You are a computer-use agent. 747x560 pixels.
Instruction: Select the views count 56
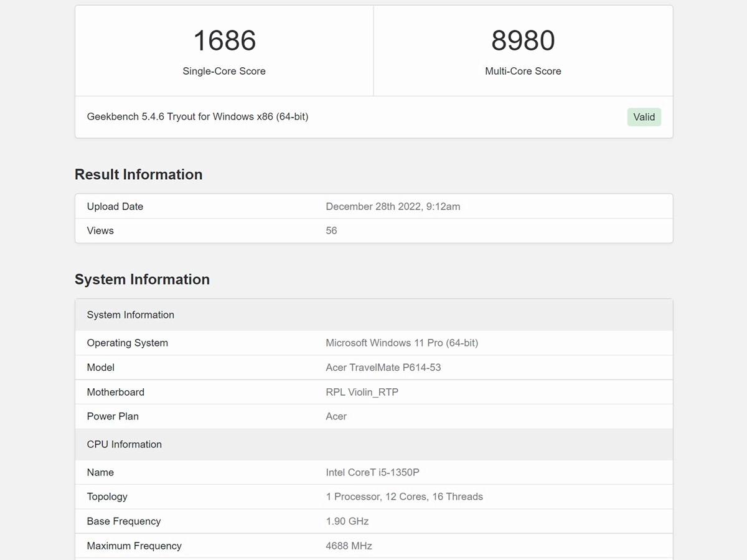(331, 231)
